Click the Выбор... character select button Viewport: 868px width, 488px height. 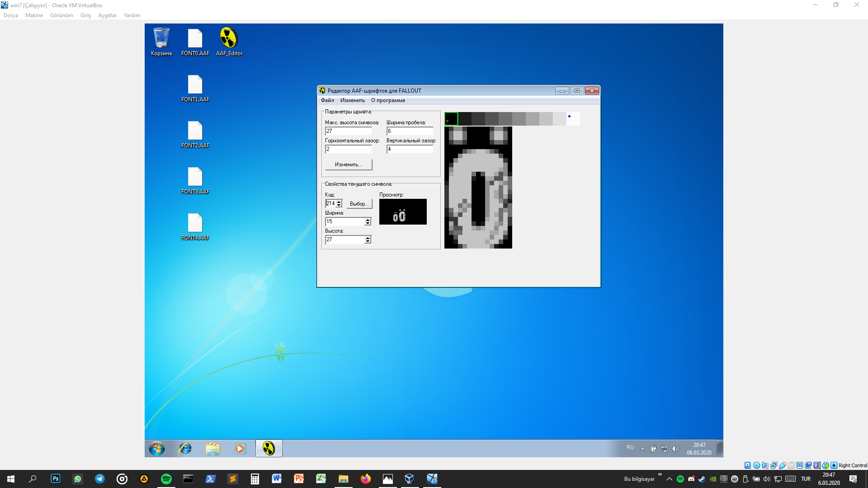tap(359, 204)
